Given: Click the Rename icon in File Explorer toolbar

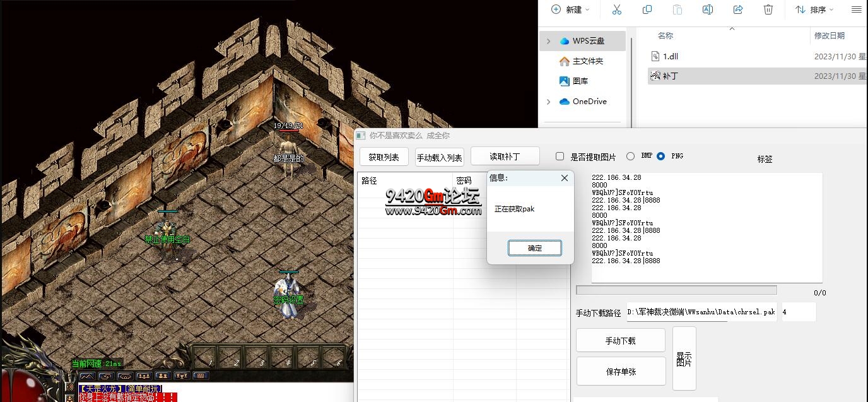Looking at the screenshot, I should coord(708,9).
